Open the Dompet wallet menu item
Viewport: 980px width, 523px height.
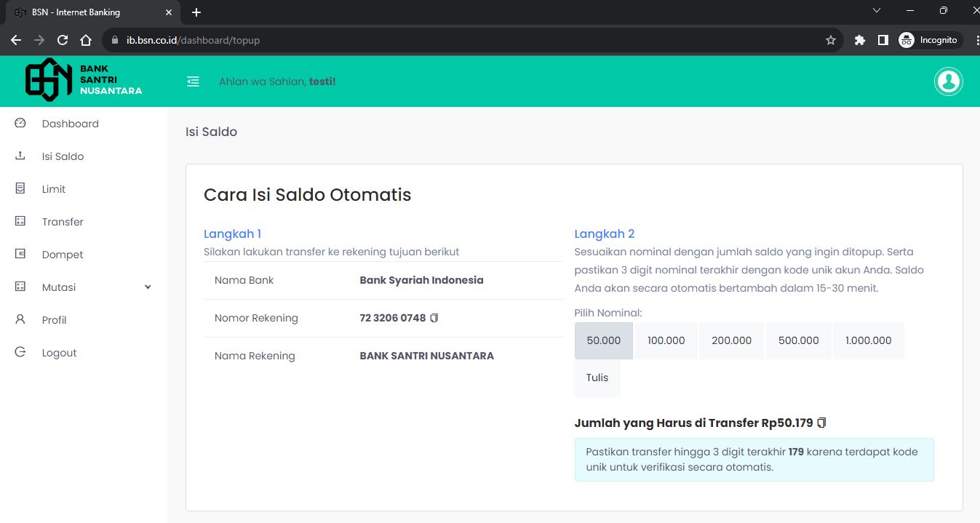point(63,255)
